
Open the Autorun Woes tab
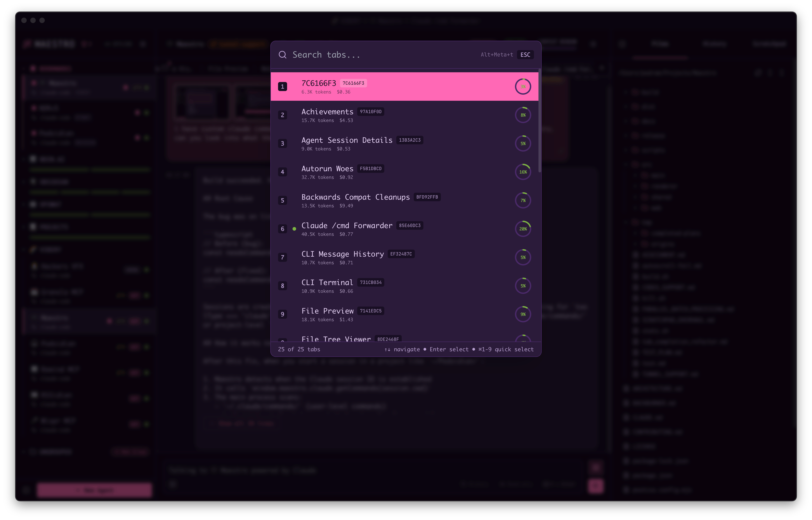[404, 172]
